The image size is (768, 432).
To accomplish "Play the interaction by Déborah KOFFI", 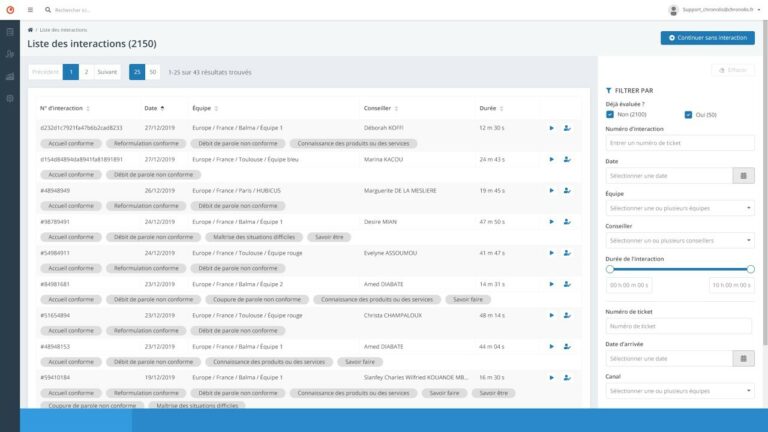I will pos(551,128).
